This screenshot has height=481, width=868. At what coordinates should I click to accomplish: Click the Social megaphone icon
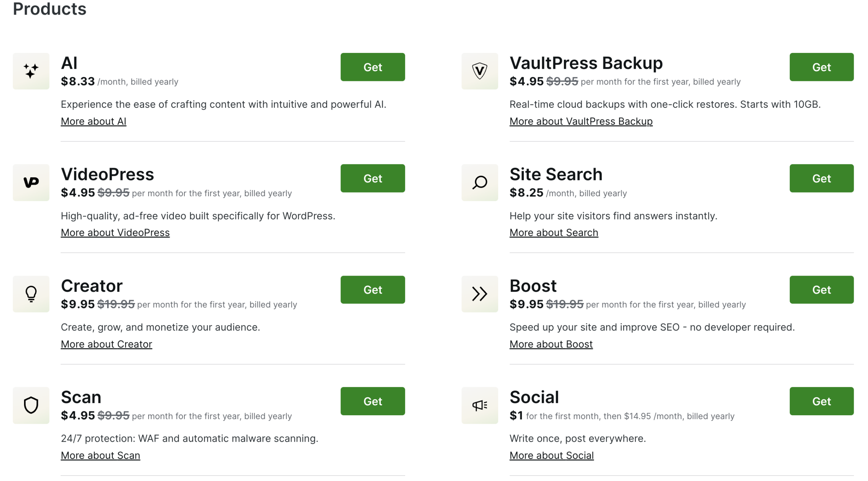tap(479, 405)
